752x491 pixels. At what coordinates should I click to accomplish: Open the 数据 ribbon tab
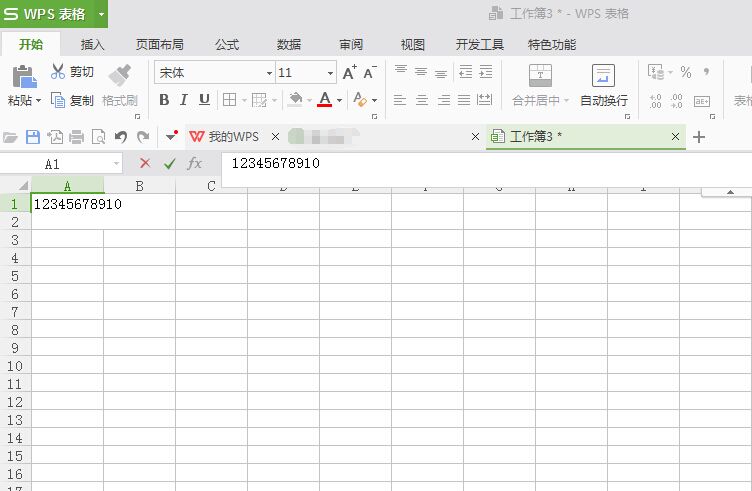click(289, 45)
